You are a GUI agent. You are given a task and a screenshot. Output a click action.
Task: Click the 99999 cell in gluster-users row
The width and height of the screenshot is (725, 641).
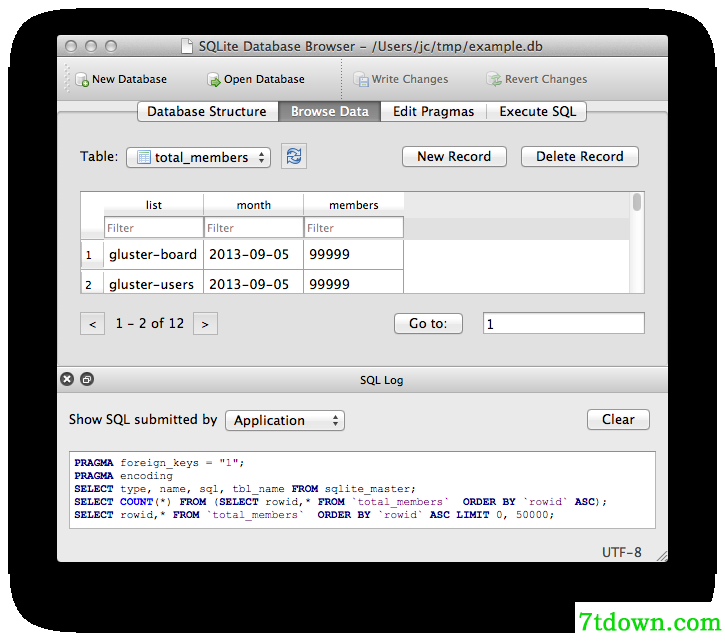click(353, 282)
